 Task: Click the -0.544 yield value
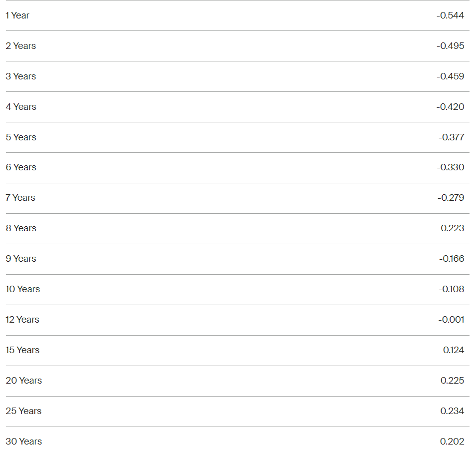(450, 15)
